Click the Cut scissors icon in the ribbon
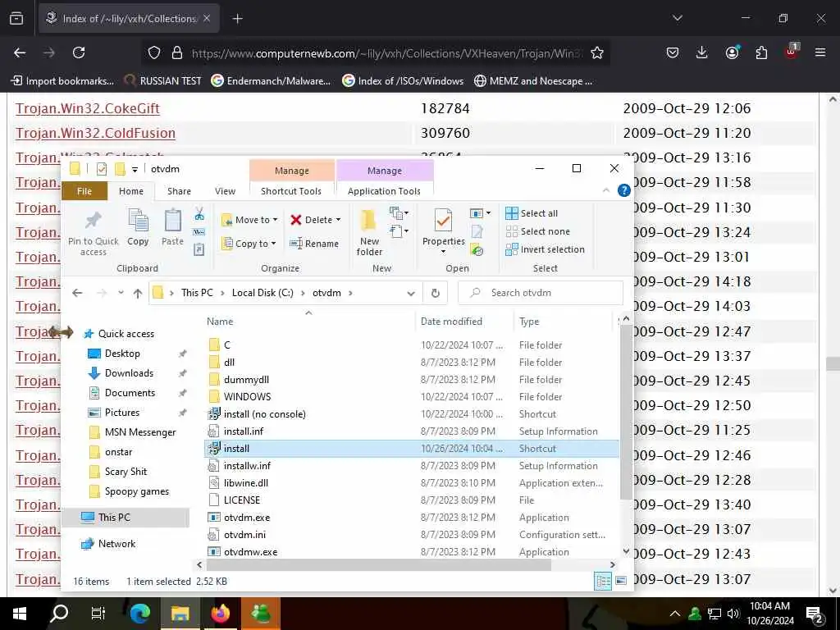 [199, 214]
